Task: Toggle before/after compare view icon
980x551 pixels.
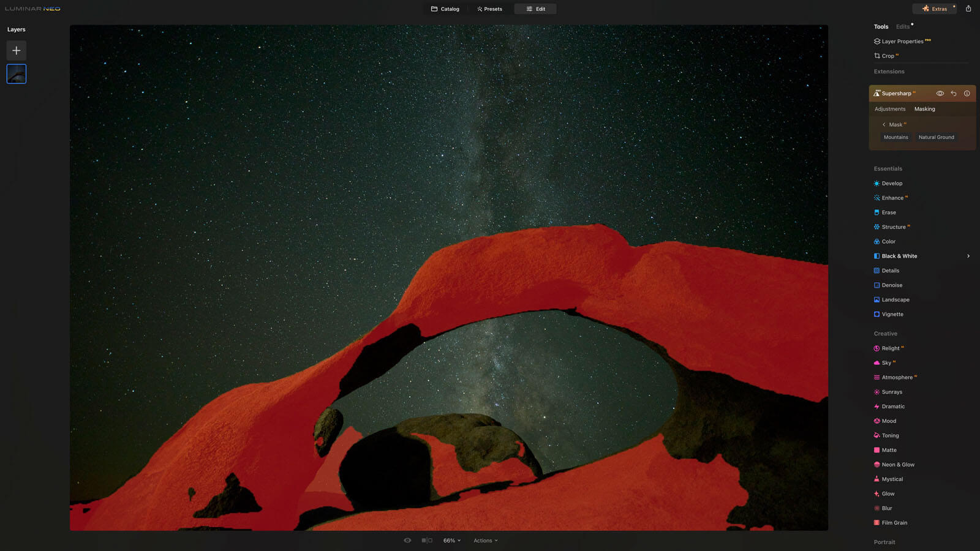Action: [427, 541]
